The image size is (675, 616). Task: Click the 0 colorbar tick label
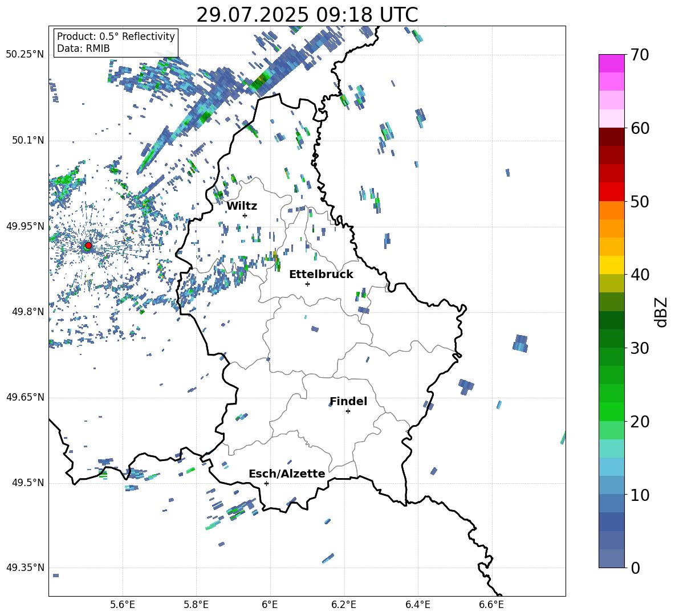coord(635,568)
